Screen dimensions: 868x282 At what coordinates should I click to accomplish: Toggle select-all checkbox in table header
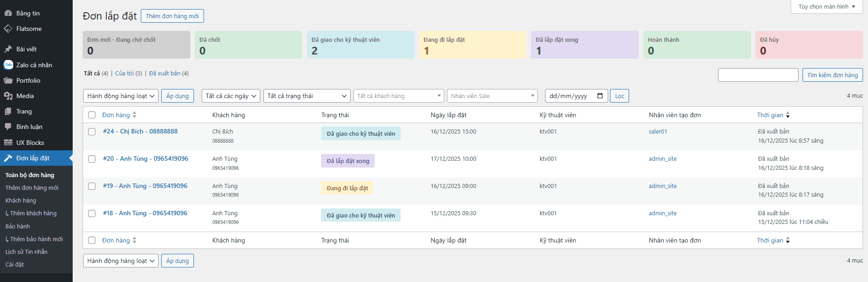tap(92, 115)
